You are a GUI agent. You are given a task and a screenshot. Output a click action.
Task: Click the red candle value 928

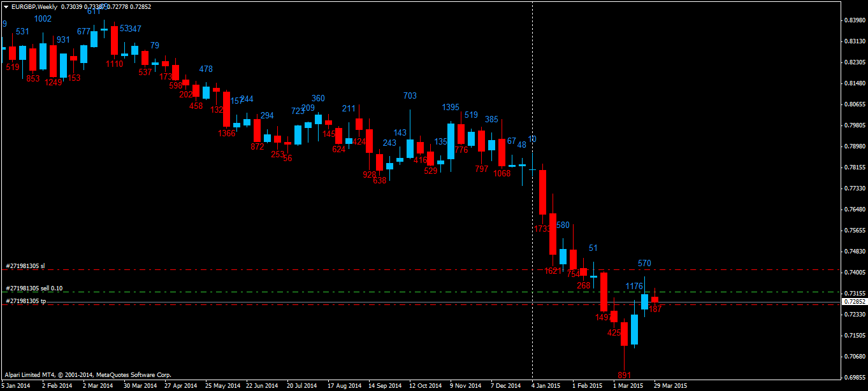(370, 174)
